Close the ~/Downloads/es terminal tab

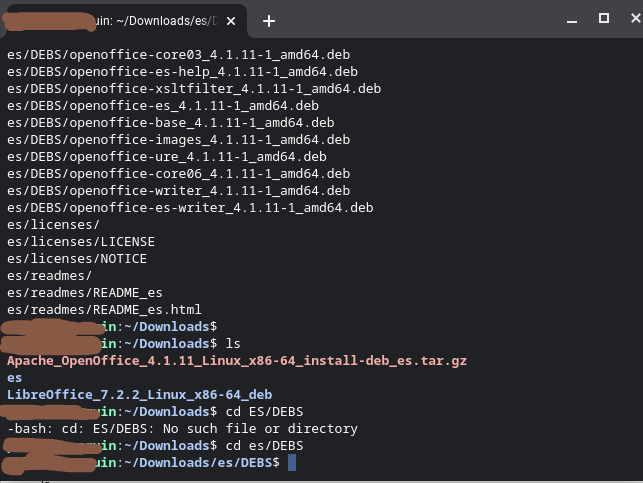click(231, 21)
